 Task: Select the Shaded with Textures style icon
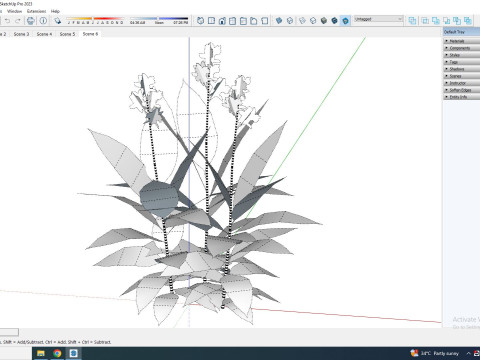click(334, 21)
